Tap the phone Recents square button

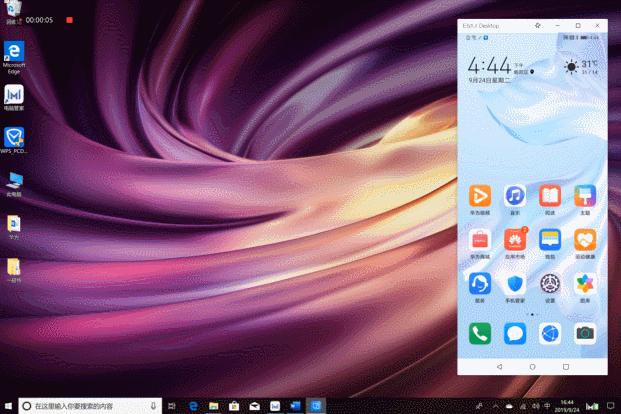pos(566,367)
